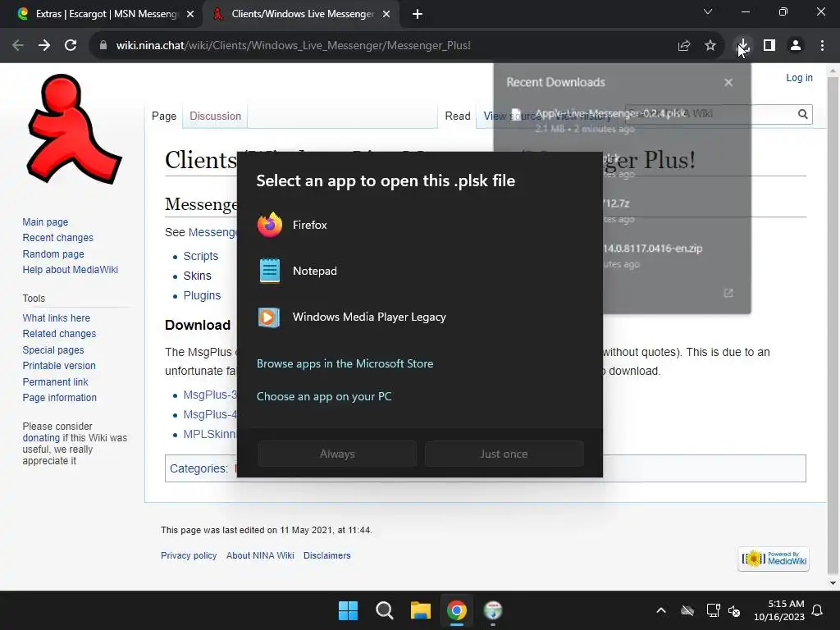Bookmark this page with star icon
This screenshot has width=840, height=630.
pos(710,46)
